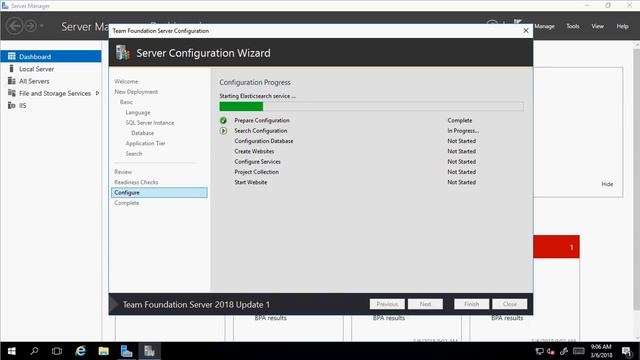Image resolution: width=640 pixels, height=360 pixels.
Task: Select the Search wizard step
Action: (134, 153)
